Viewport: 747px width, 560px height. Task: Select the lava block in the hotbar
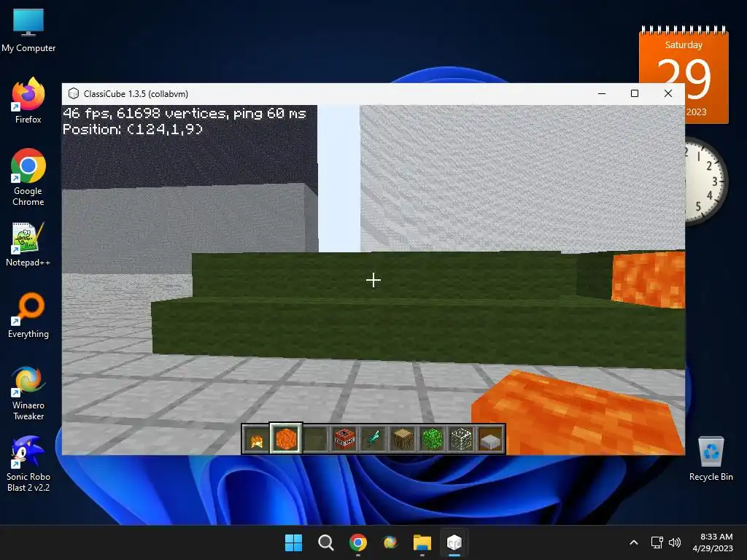tap(286, 439)
